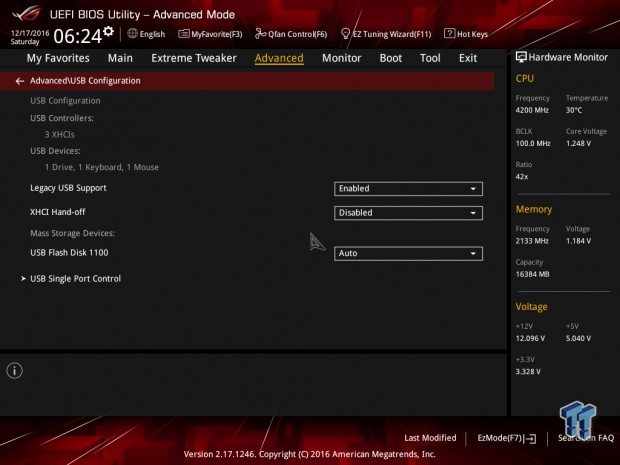
Task: Click the 3 XHCIs entry
Action: 60,134
